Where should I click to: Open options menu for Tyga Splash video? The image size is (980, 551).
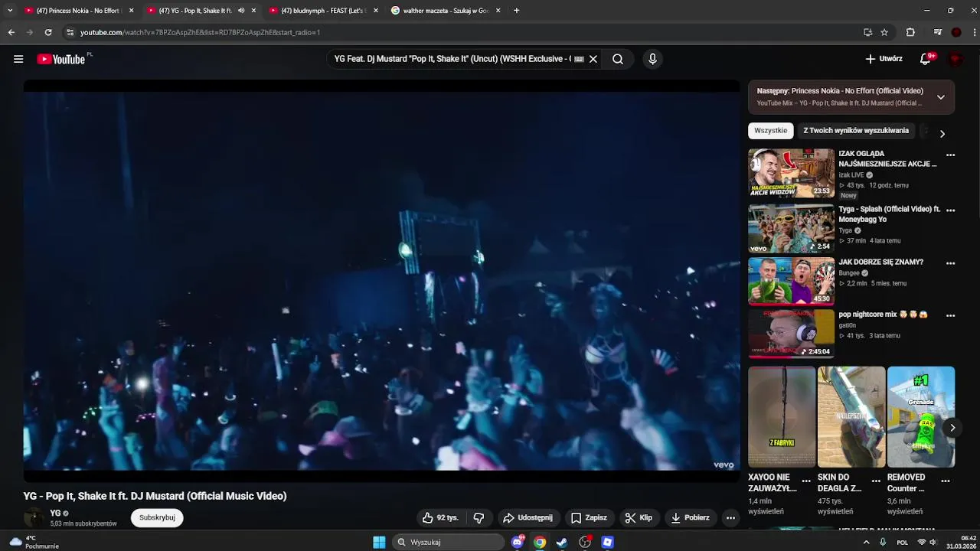point(950,210)
